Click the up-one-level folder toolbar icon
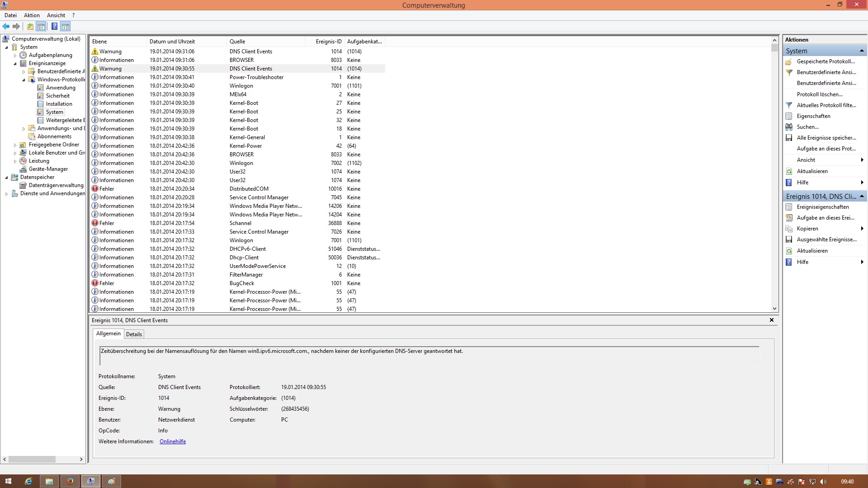868x488 pixels. point(30,27)
